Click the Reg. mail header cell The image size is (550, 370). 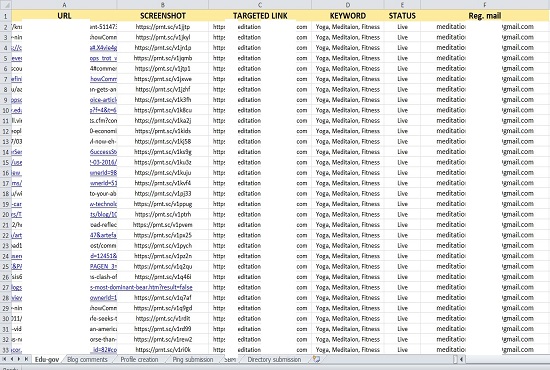485,16
